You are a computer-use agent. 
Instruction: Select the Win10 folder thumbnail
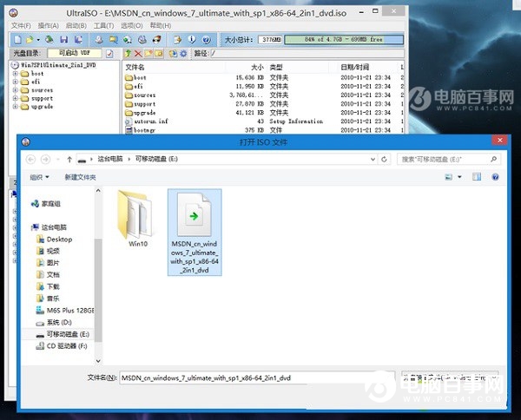click(x=137, y=219)
